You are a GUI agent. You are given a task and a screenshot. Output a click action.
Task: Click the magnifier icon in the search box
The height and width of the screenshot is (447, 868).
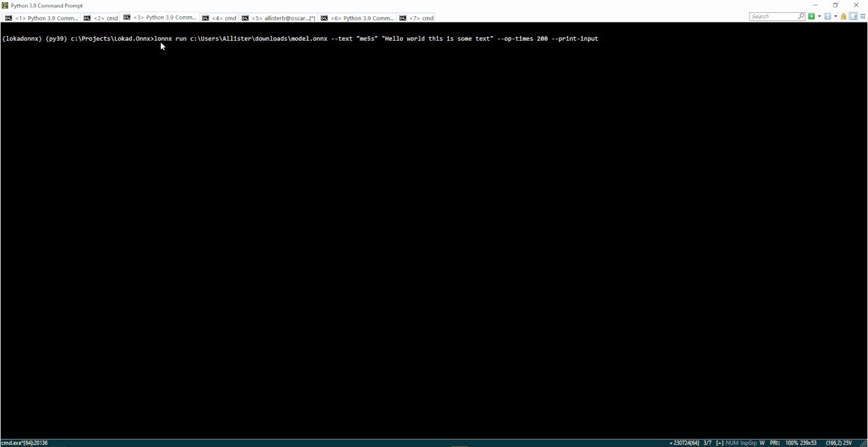(x=801, y=16)
